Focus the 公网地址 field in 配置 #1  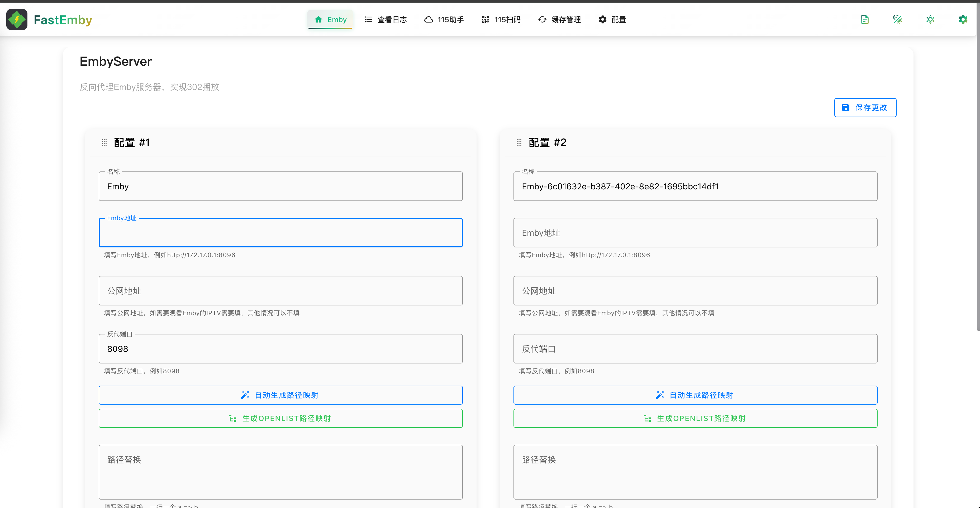tap(280, 290)
